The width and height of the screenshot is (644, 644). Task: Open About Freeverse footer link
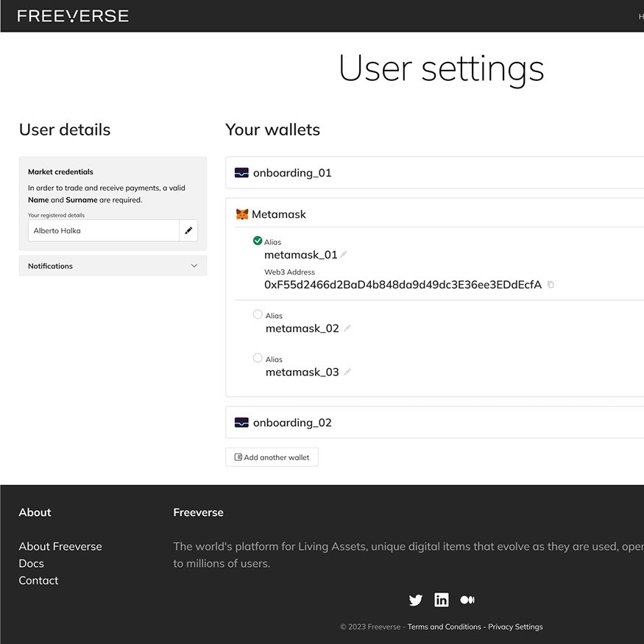pyautogui.click(x=60, y=546)
